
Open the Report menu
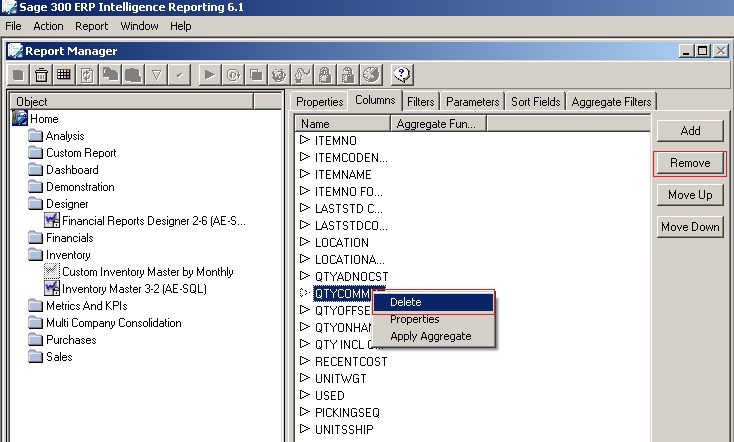(92, 26)
